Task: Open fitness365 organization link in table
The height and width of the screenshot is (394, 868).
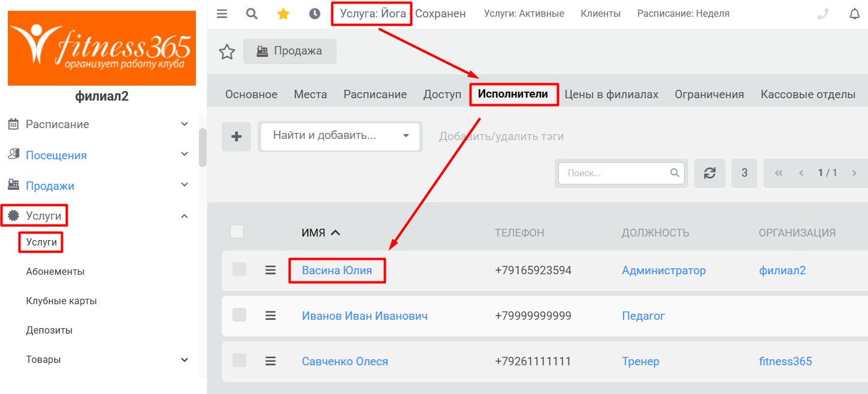Action: pyautogui.click(x=785, y=361)
